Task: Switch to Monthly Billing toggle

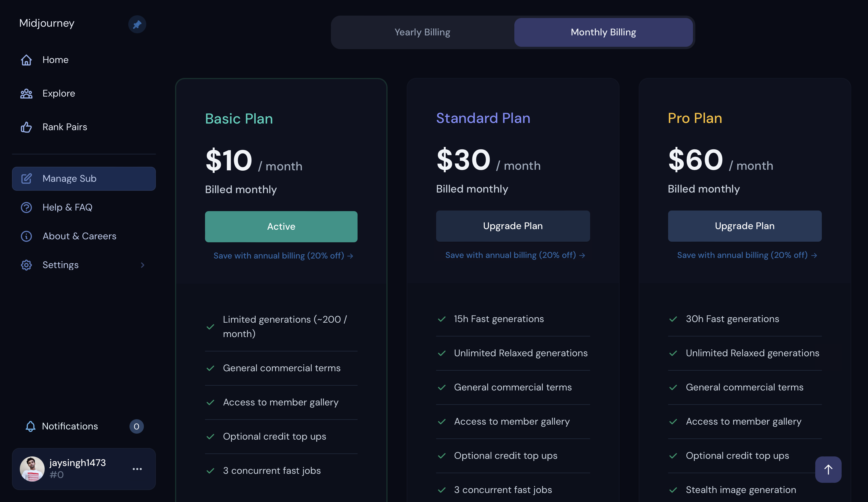Action: click(603, 32)
